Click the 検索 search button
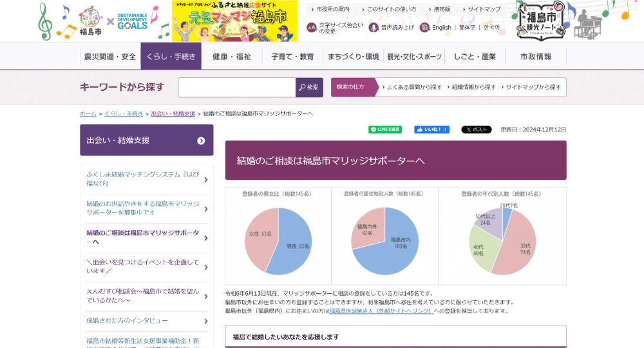644x348 pixels. pyautogui.click(x=309, y=87)
